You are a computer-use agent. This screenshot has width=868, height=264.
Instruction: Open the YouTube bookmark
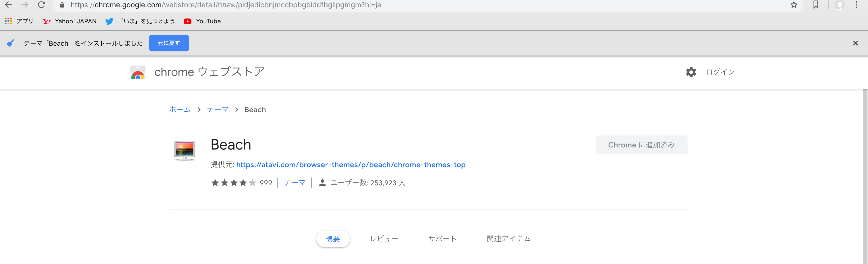point(202,21)
